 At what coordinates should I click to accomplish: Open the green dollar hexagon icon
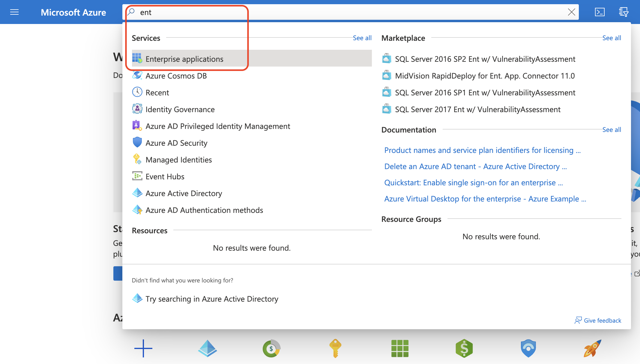tap(464, 348)
